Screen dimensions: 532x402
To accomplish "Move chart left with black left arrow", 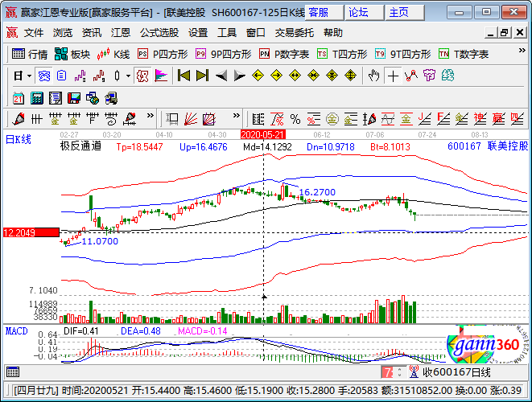I will pos(221,76).
